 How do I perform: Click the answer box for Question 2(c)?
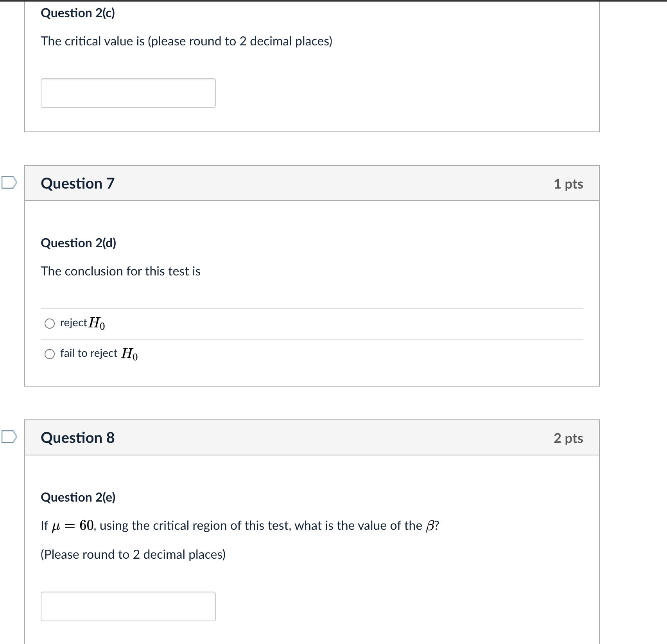click(x=128, y=93)
